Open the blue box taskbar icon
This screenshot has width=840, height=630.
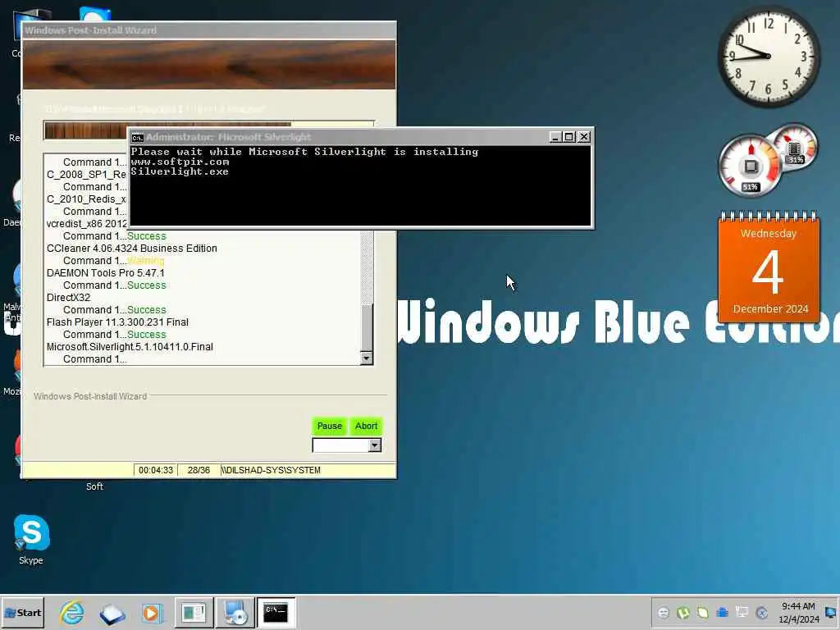pyautogui.click(x=112, y=614)
